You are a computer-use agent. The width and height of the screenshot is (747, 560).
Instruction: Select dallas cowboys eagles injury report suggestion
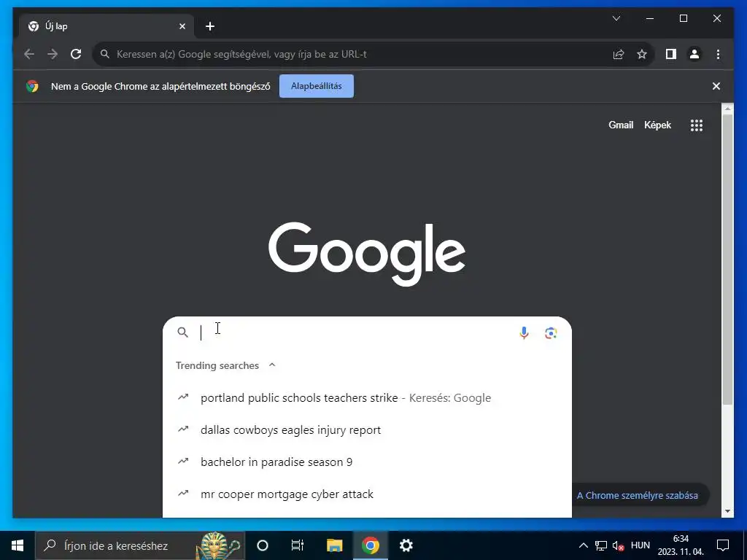(367, 430)
